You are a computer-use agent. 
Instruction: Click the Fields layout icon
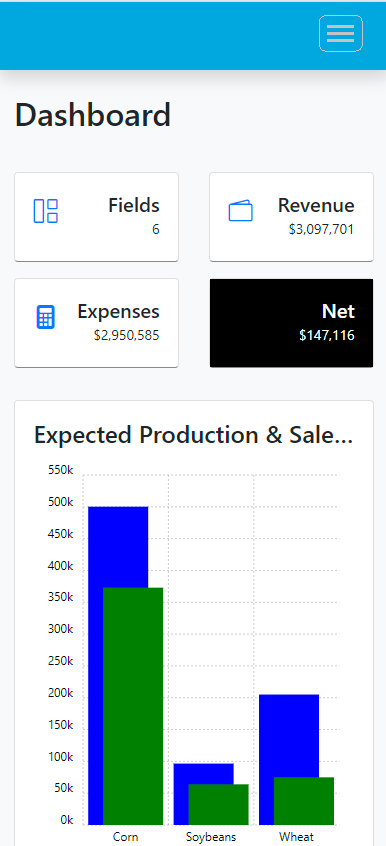click(46, 211)
